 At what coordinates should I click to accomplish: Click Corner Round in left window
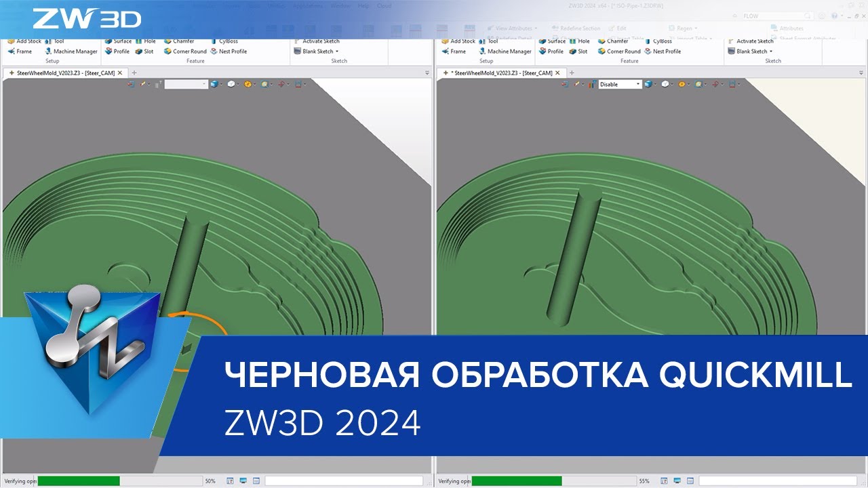185,52
